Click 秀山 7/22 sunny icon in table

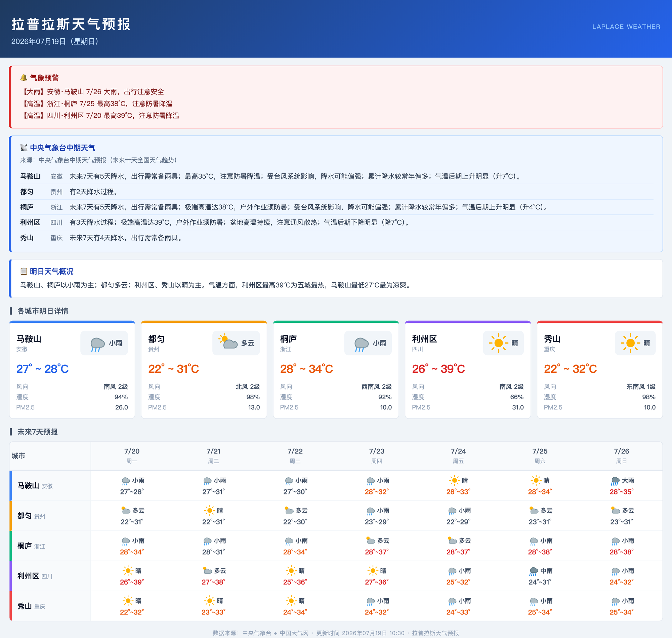[x=291, y=601]
